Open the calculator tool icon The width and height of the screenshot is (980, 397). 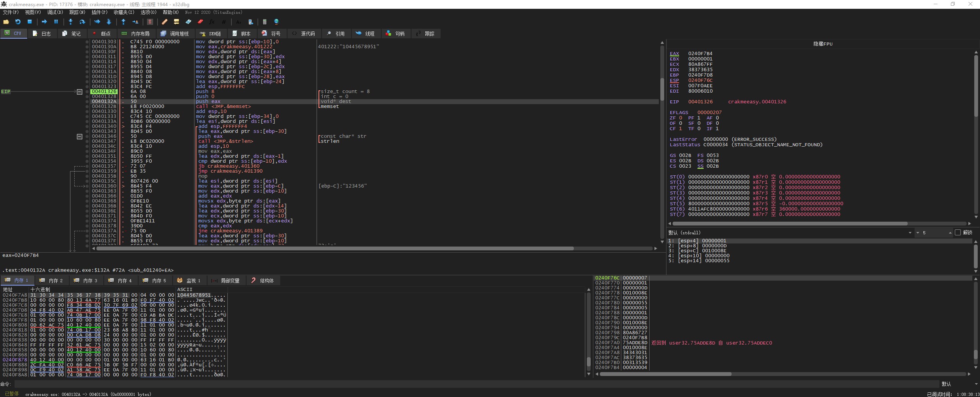pos(264,22)
